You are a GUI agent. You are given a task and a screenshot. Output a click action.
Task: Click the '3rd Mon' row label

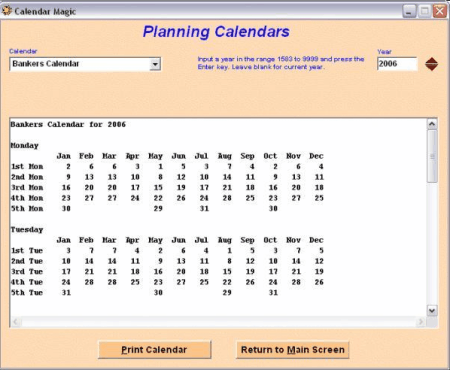[27, 187]
